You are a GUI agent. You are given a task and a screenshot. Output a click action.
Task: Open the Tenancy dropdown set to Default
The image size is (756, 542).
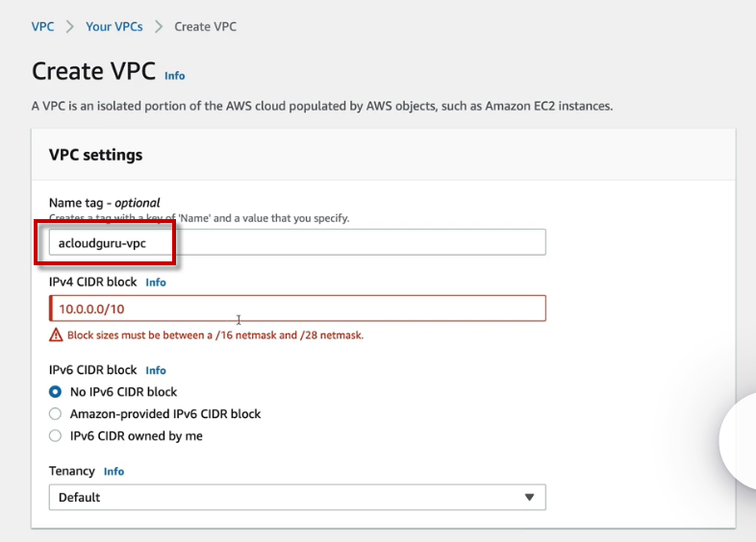coord(297,497)
